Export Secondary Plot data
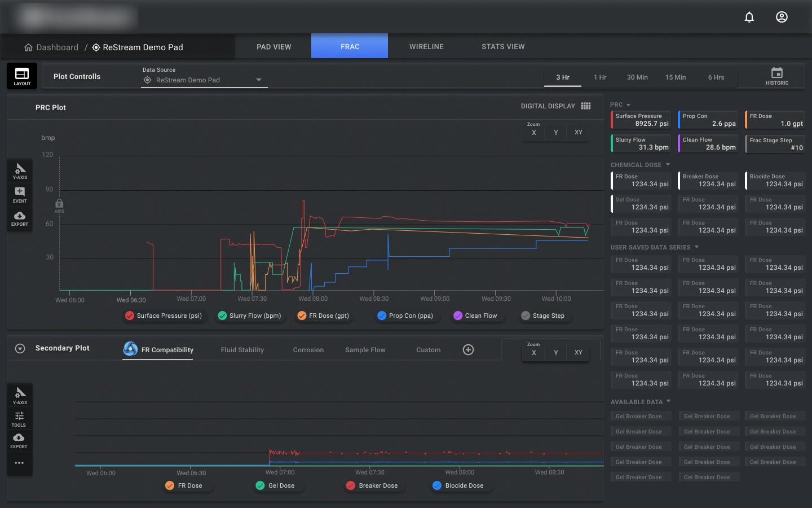This screenshot has width=812, height=508. [x=19, y=441]
